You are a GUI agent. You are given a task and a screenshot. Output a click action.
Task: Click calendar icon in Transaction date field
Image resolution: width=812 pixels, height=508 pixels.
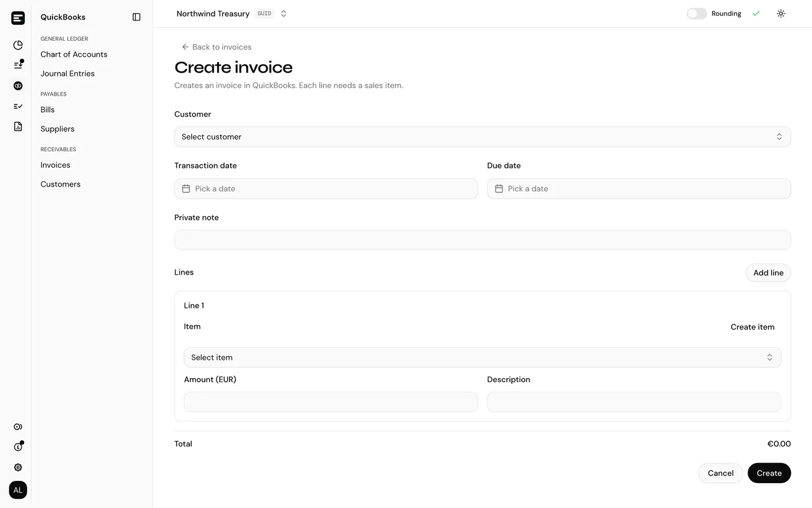tap(186, 188)
